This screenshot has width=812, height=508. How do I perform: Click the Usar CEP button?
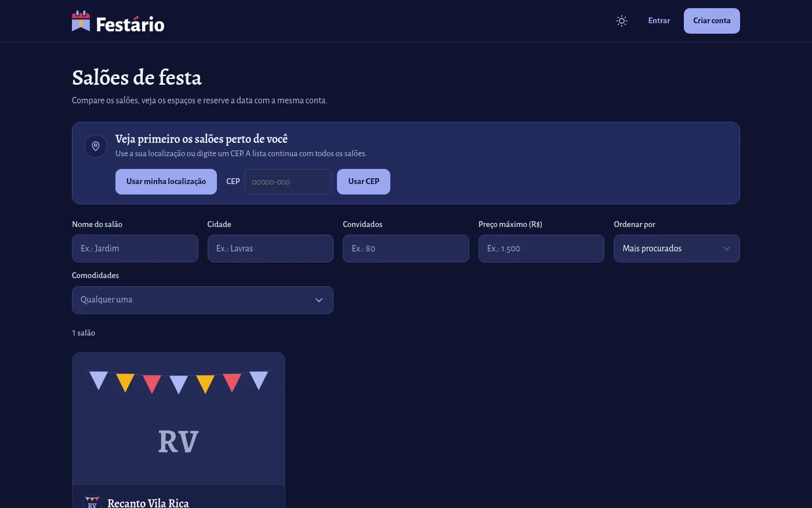click(x=364, y=182)
